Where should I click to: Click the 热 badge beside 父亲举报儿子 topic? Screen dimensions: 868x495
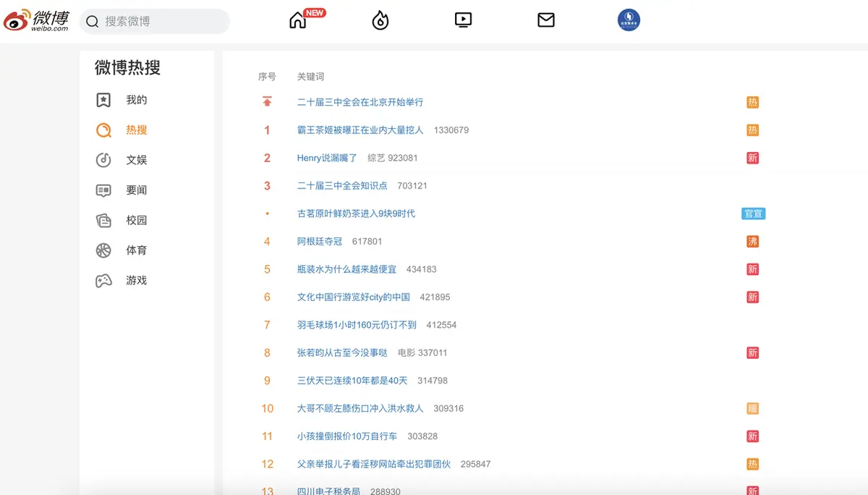point(753,465)
